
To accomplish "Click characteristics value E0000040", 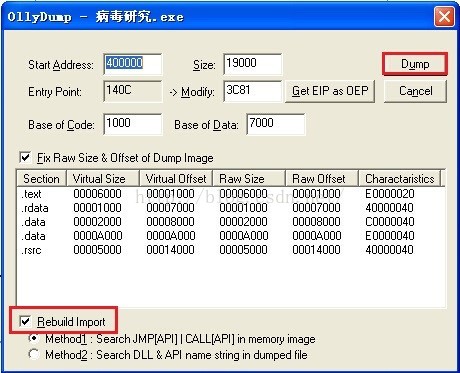I will pos(390,236).
